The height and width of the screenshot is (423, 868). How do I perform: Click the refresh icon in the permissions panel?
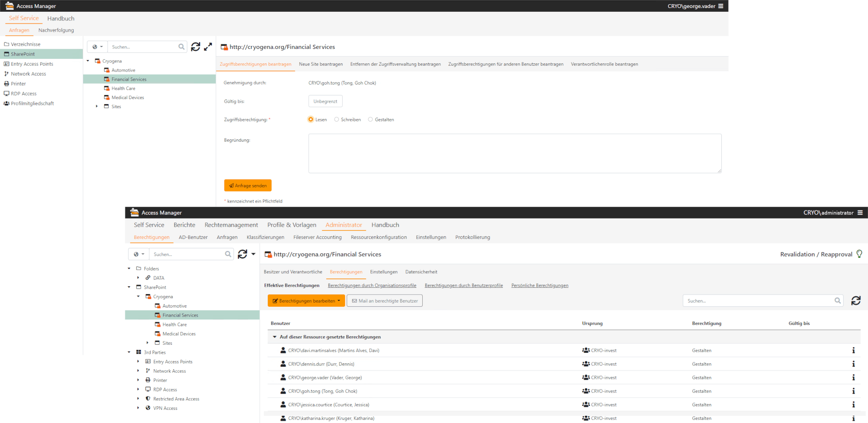click(855, 300)
